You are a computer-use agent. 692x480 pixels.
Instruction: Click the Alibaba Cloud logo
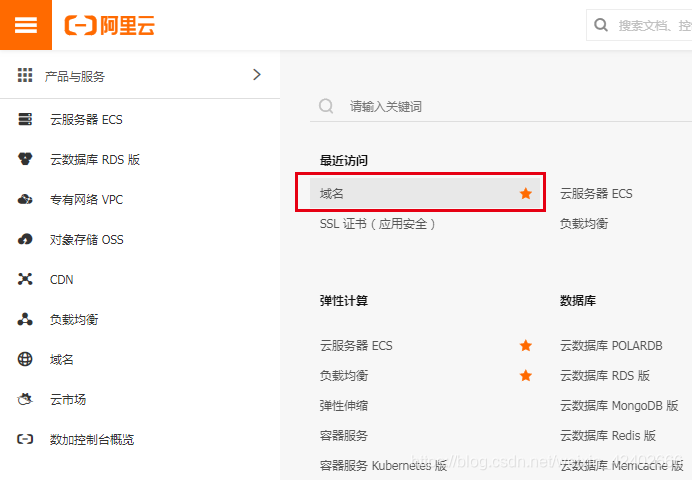110,25
